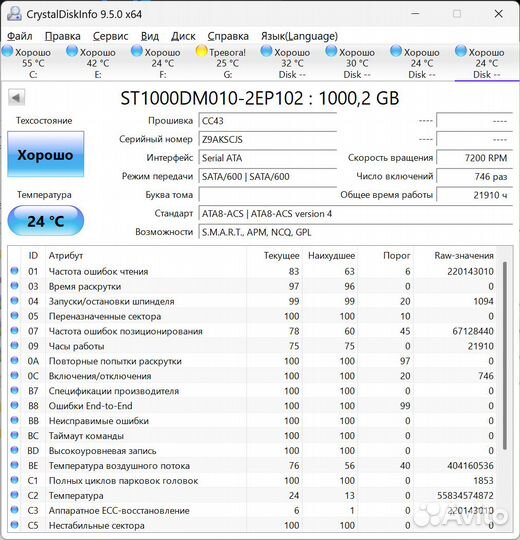Click status dot of attribute 01 row
Screen dimensions: 520x540
(x=14, y=271)
